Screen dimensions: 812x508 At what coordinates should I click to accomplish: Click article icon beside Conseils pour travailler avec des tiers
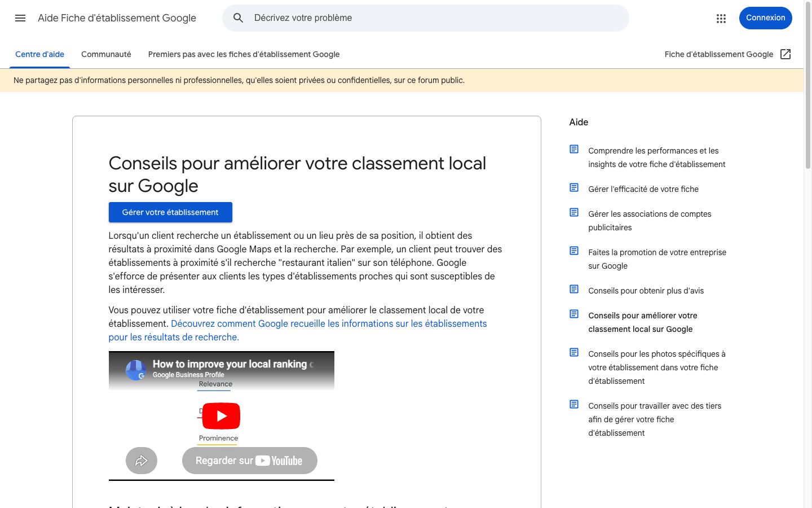pos(574,404)
